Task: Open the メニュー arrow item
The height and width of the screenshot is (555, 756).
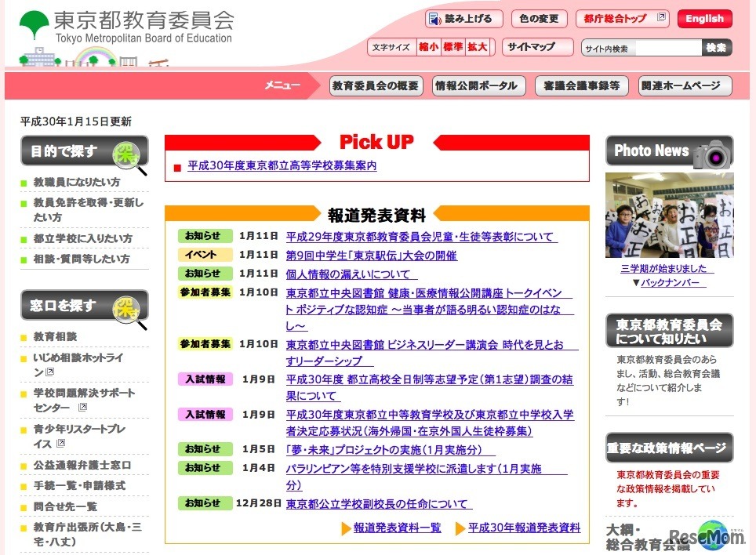Action: (284, 85)
